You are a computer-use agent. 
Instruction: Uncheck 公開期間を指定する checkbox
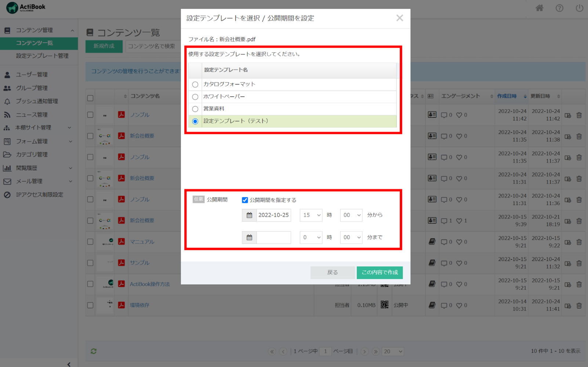coord(245,200)
